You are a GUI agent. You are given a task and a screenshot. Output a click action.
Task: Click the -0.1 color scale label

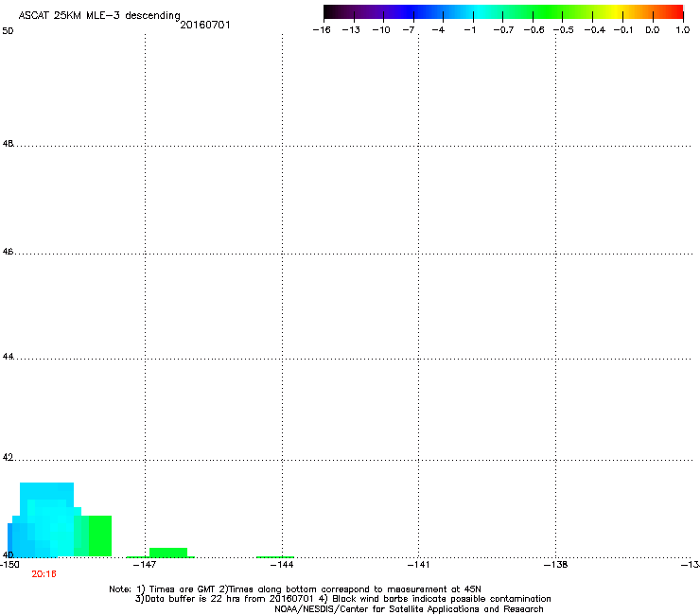pyautogui.click(x=623, y=30)
